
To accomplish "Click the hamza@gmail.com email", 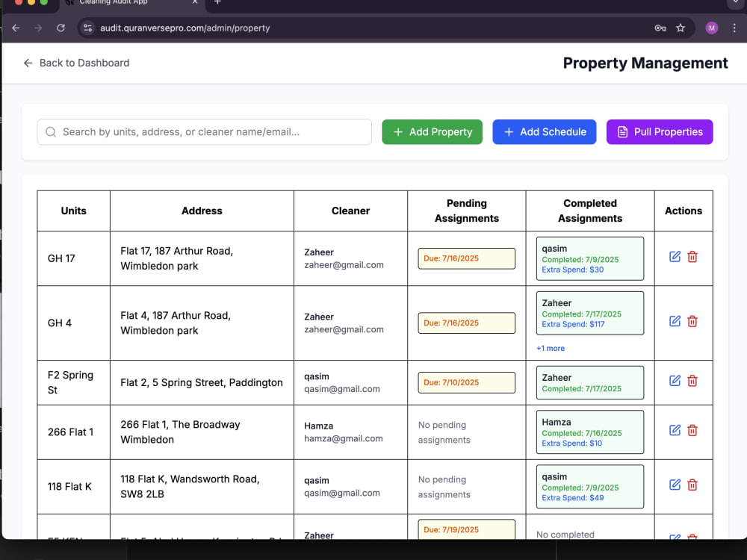I will coord(344,438).
